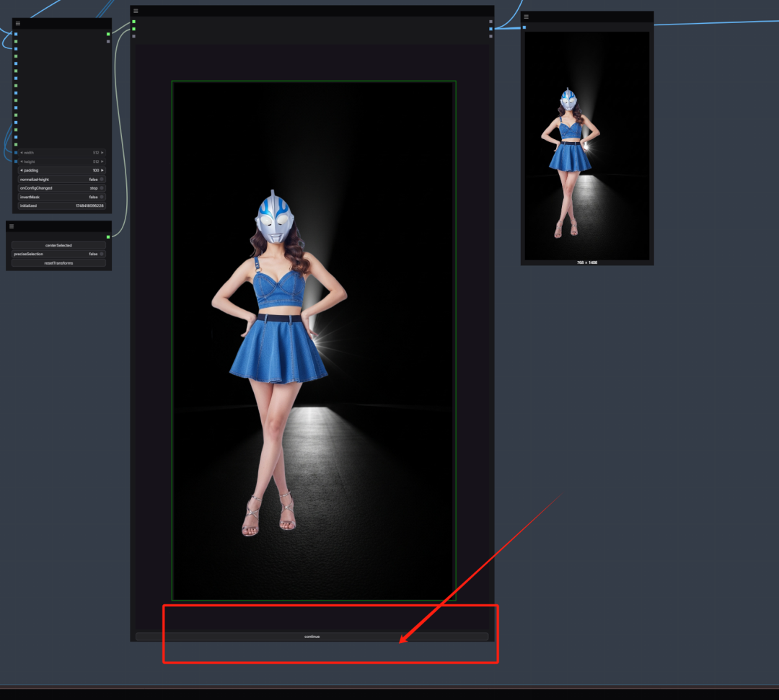Open the menu icon of the padding settings node
This screenshot has height=700, width=779.
(18, 23)
